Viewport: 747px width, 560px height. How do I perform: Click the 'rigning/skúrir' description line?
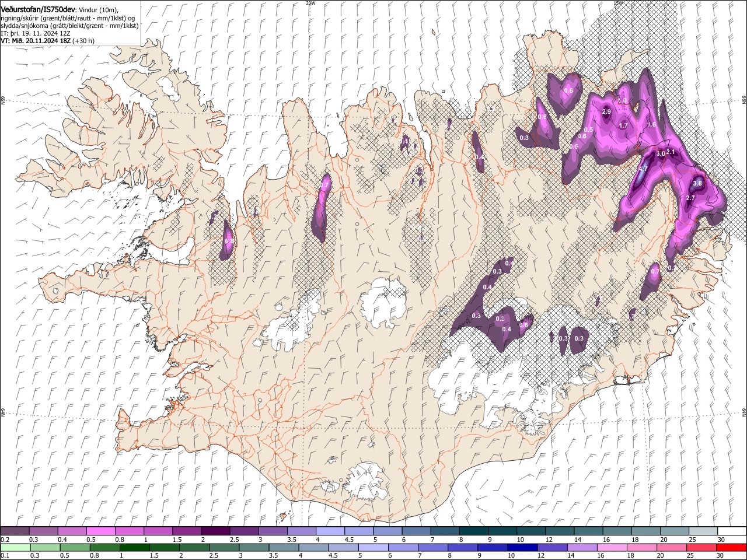click(x=68, y=18)
